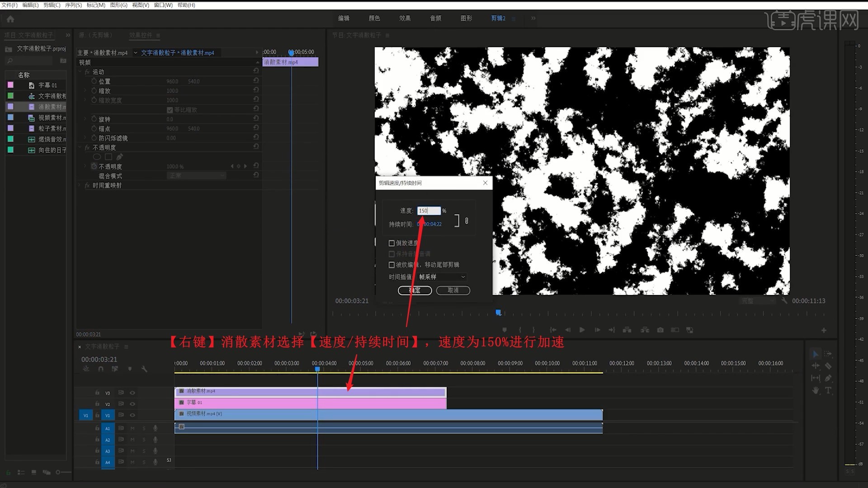Open program monitor settings wrench
This screenshot has width=868, height=488.
click(784, 300)
